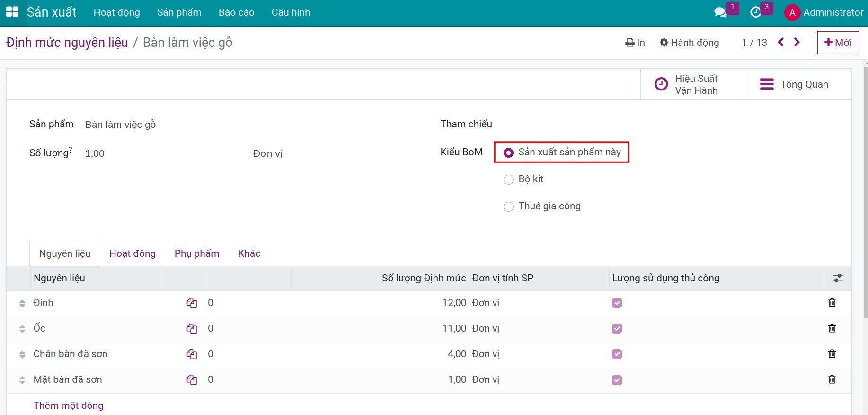Viewport: 868px width, 415px height.
Task: Click the copy icon beside Ốc
Action: 192,328
